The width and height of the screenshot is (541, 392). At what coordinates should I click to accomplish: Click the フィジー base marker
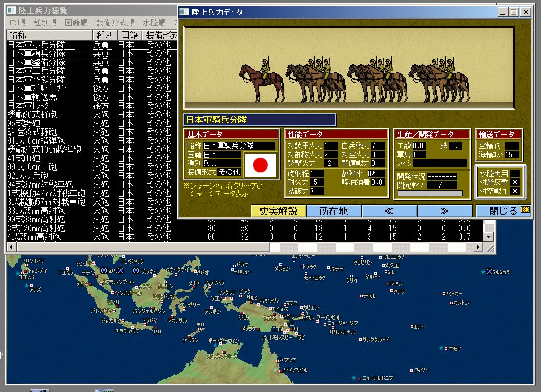[x=411, y=370]
